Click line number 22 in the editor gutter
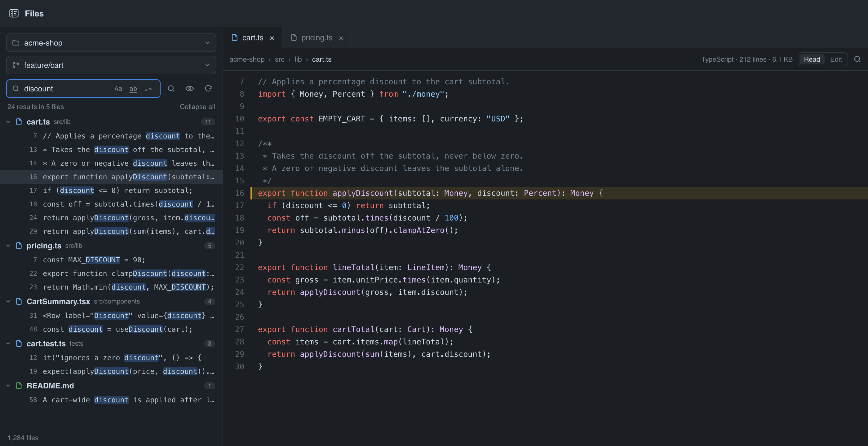Image resolution: width=868 pixels, height=446 pixels. [240, 267]
